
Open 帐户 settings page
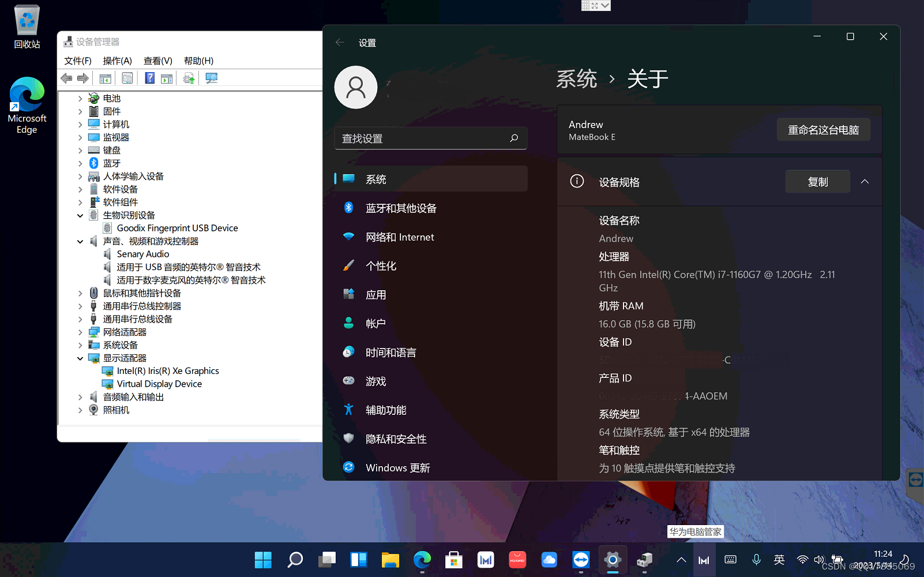[x=431, y=324]
